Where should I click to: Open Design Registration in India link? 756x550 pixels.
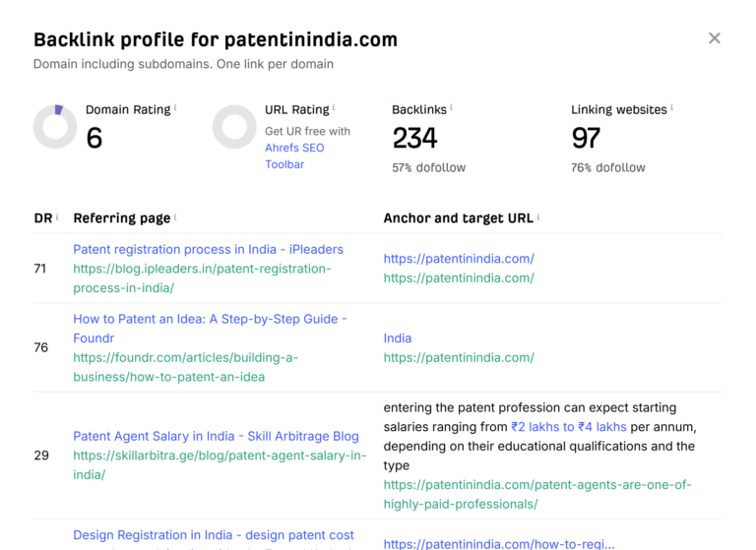click(214, 535)
